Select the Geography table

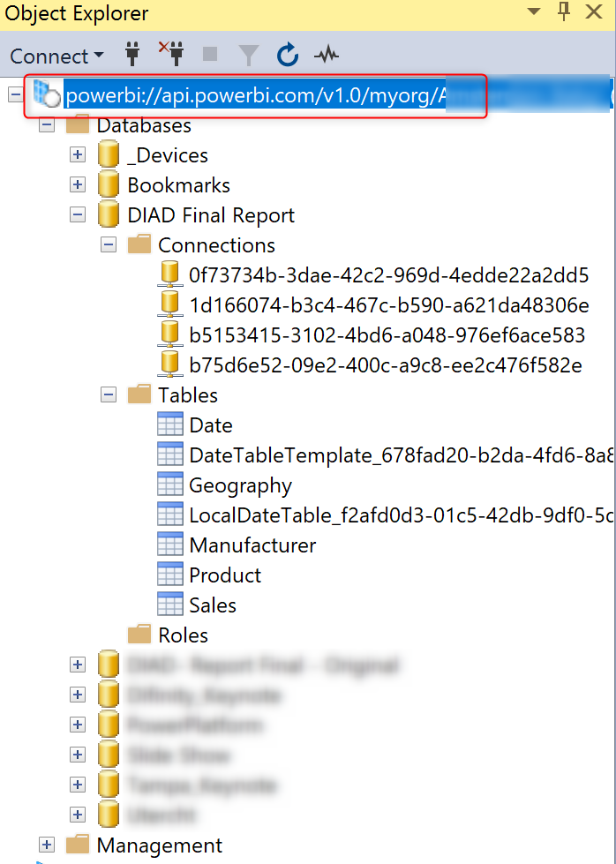pyautogui.click(x=240, y=485)
